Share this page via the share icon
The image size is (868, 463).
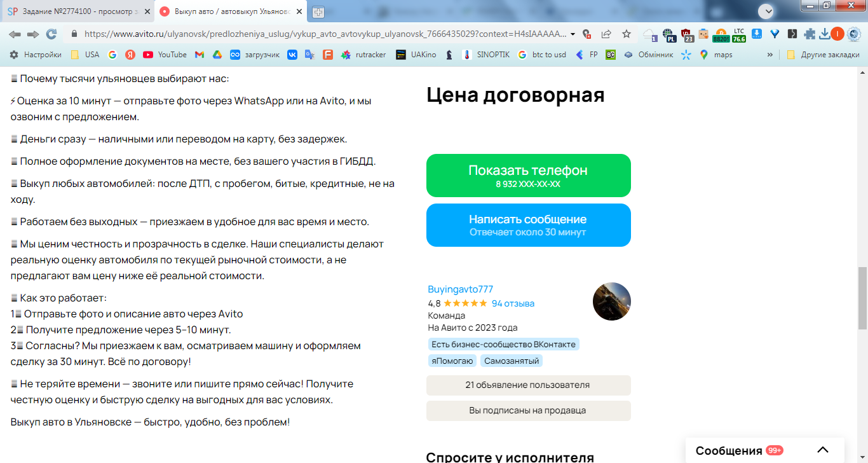point(606,34)
